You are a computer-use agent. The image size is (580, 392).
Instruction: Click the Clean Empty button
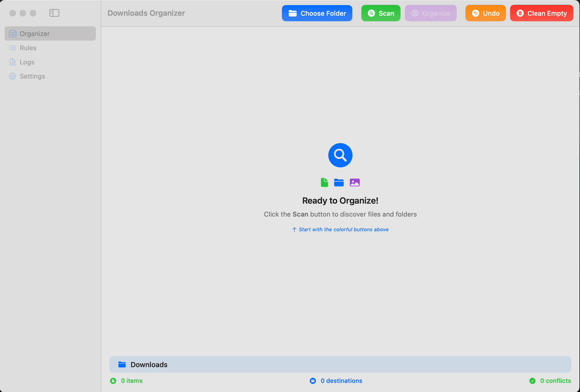(x=541, y=13)
